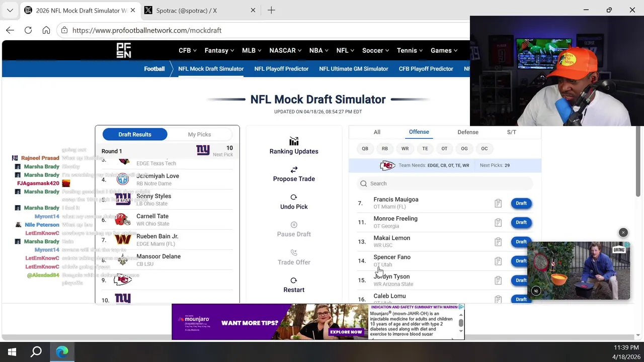The height and width of the screenshot is (362, 644).
Task: Click the Trade Offer phone icon
Action: pos(294,252)
